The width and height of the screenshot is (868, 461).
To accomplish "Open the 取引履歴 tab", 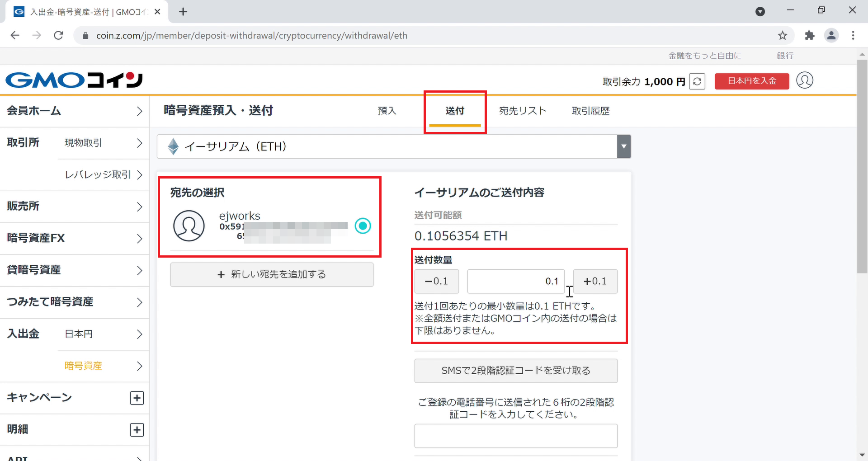I will tap(590, 111).
